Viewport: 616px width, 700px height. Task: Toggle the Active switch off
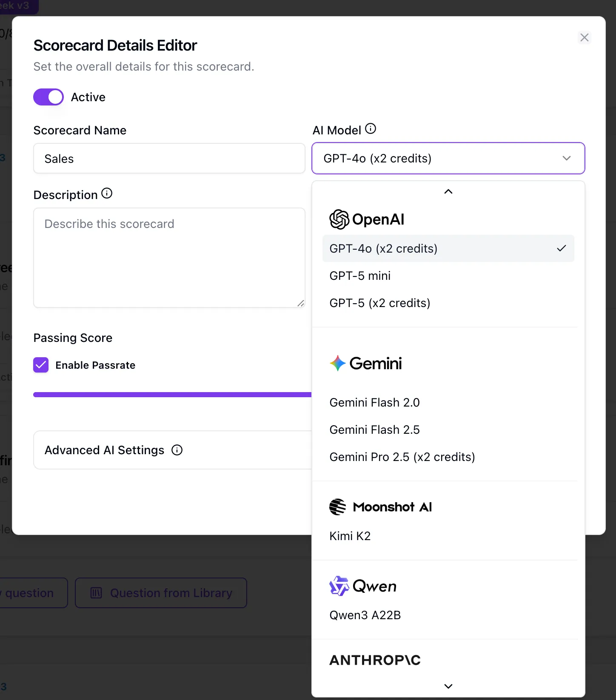48,97
